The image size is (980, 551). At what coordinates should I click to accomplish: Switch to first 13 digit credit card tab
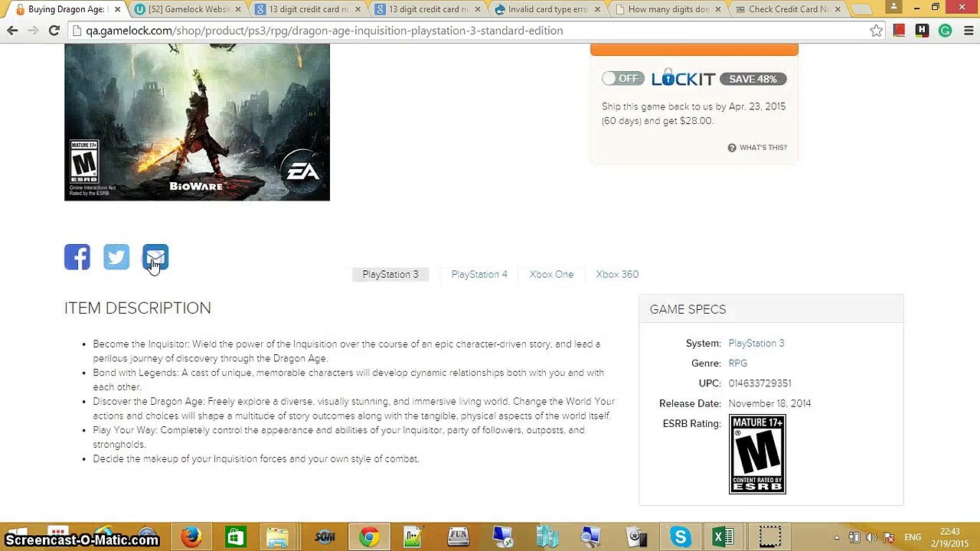click(x=308, y=9)
